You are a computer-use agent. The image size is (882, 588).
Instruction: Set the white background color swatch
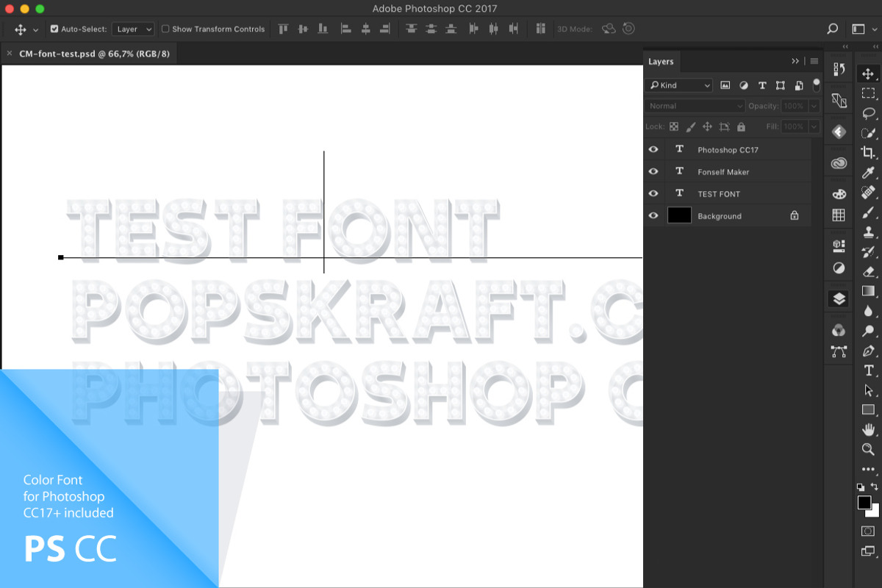[875, 512]
